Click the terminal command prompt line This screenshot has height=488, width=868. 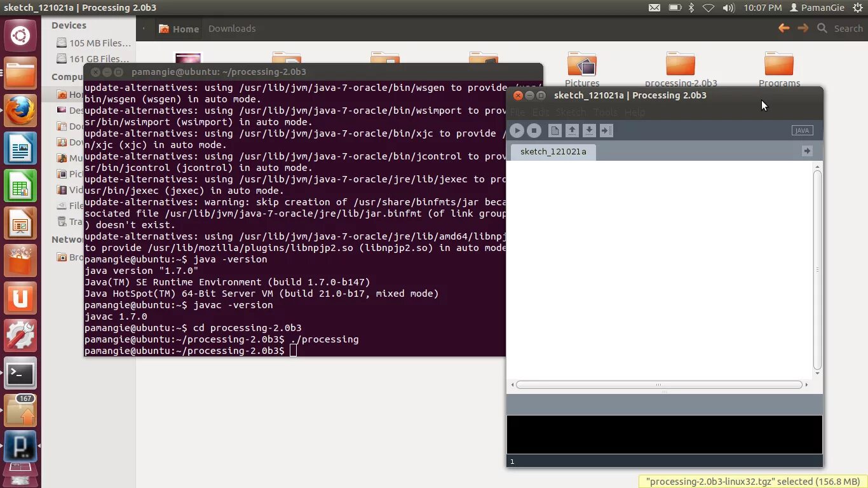(x=294, y=351)
